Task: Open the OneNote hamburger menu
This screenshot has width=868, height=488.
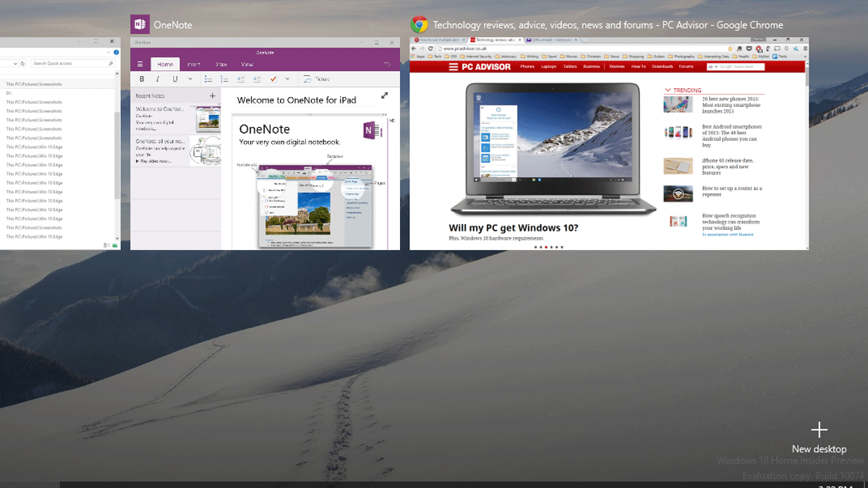Action: click(x=140, y=64)
